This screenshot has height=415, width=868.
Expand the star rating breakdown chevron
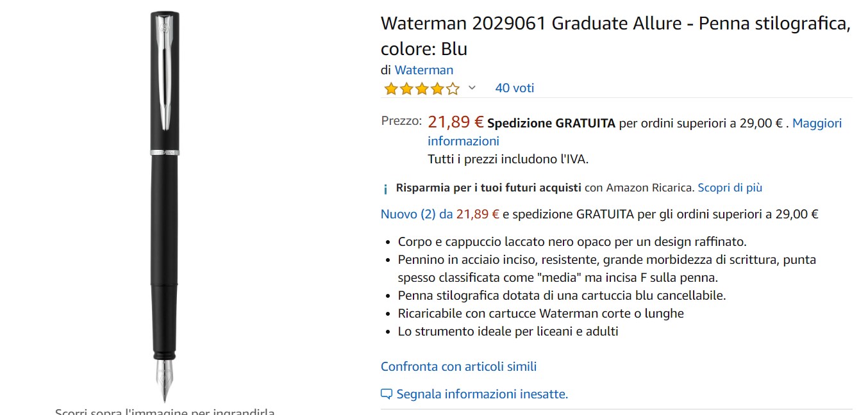(x=472, y=88)
